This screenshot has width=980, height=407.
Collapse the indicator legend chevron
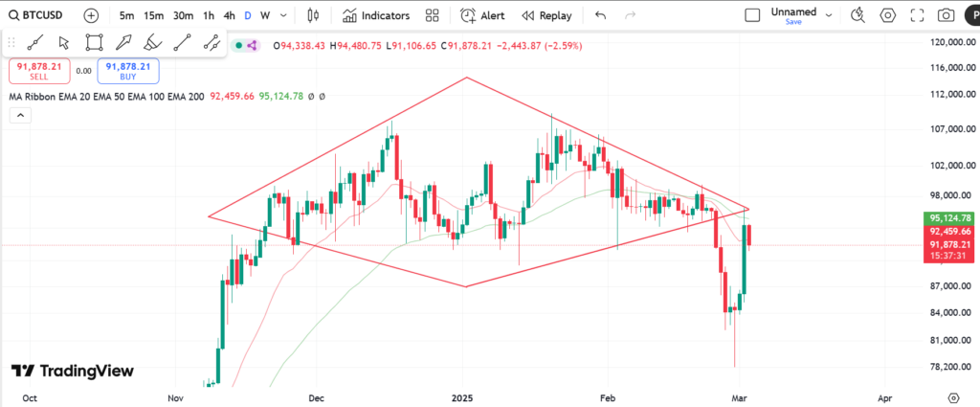tap(21, 116)
